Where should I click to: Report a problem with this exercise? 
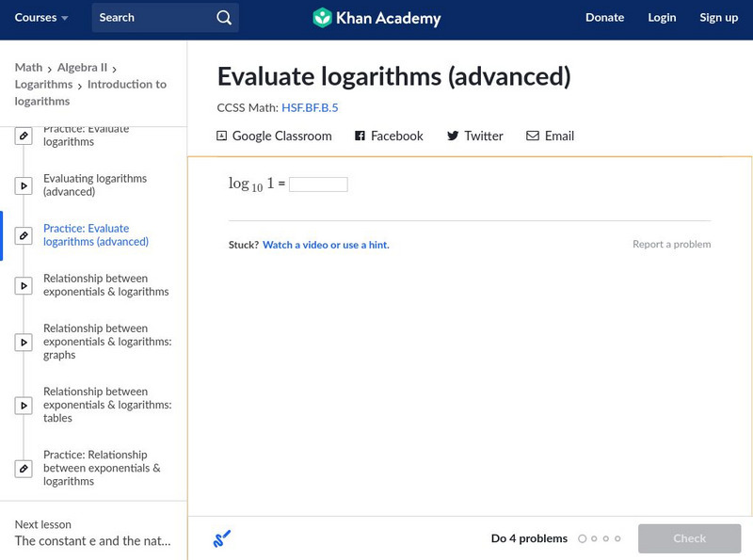tap(671, 245)
